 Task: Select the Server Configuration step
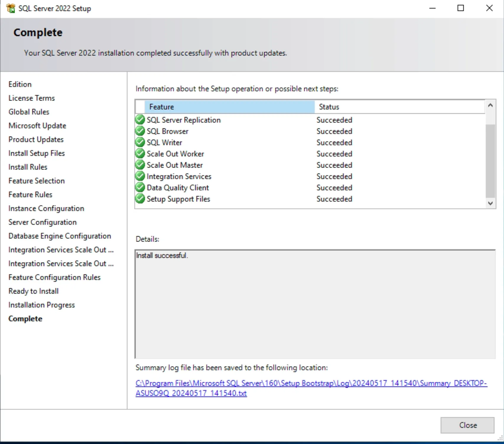[43, 222]
